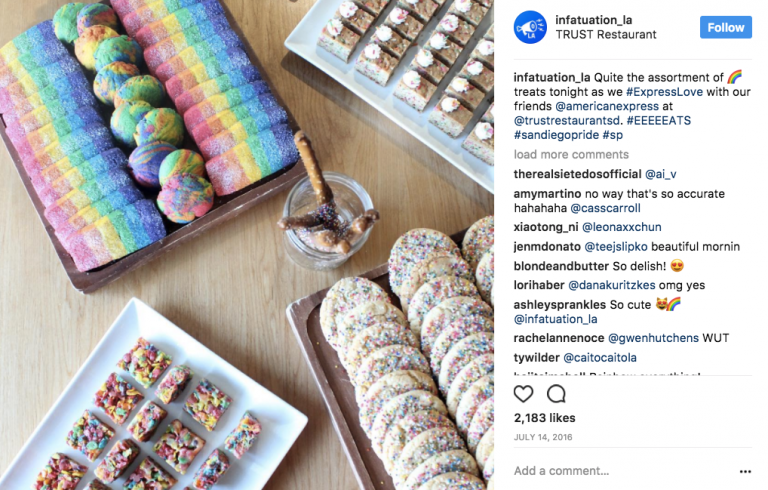Open the #EEEEEATS hashtag
768x490 pixels.
coord(659,121)
